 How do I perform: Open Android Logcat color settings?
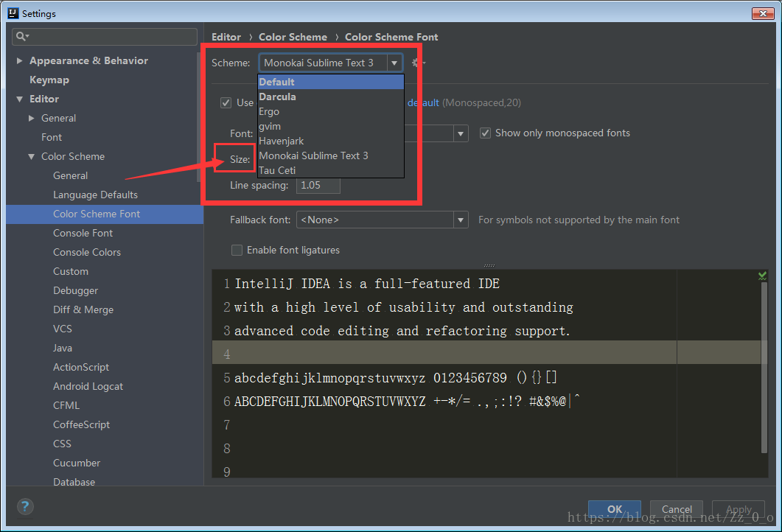88,386
